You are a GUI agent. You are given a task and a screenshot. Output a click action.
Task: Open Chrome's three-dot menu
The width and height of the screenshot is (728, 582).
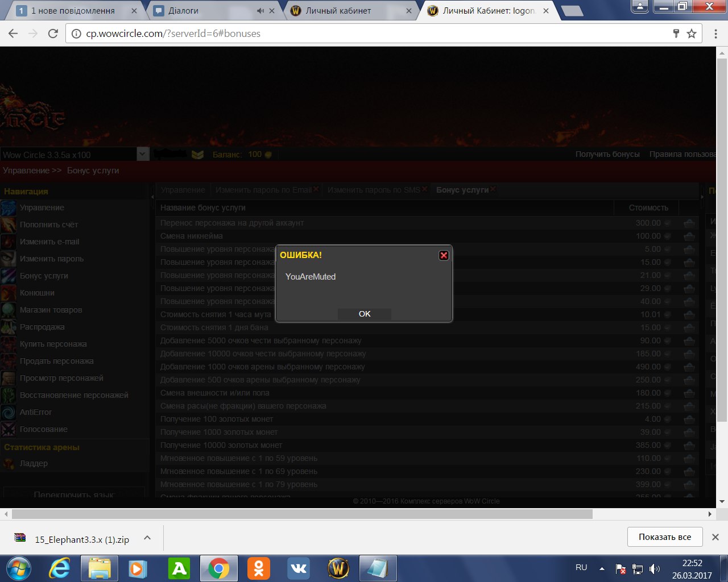tap(715, 34)
